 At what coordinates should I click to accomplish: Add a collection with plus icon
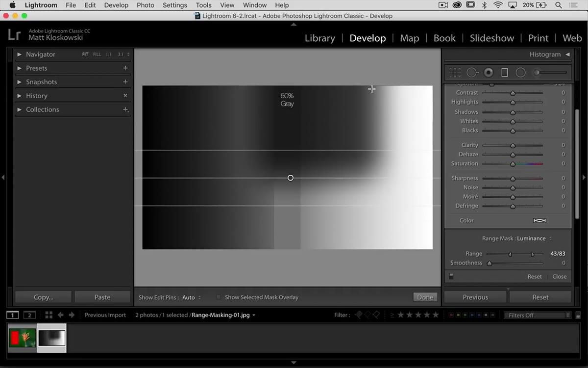125,109
